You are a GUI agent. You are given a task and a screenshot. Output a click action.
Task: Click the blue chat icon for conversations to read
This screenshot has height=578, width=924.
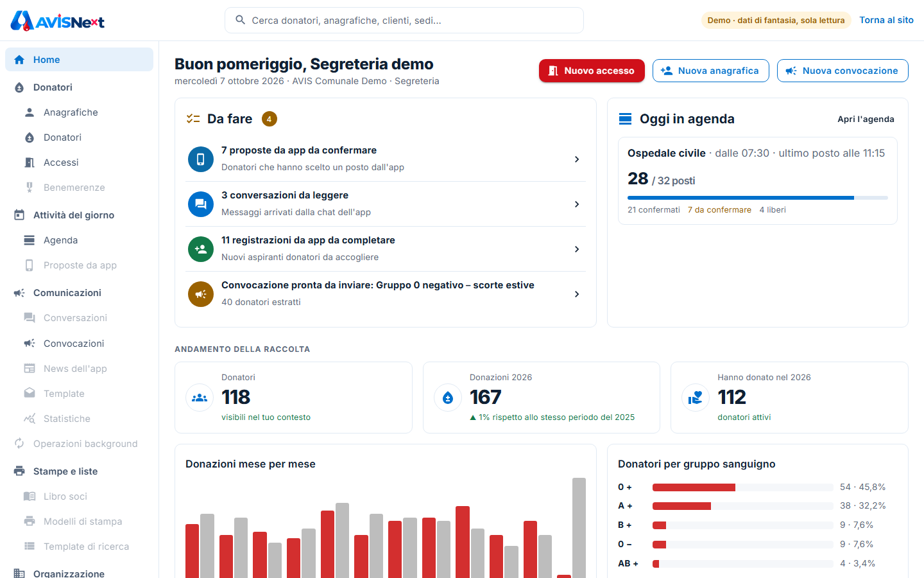(x=201, y=204)
